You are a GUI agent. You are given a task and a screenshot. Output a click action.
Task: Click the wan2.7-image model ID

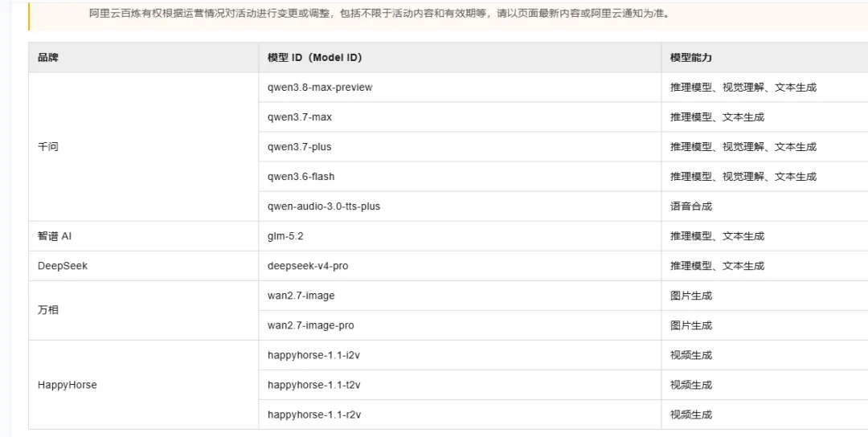point(301,296)
